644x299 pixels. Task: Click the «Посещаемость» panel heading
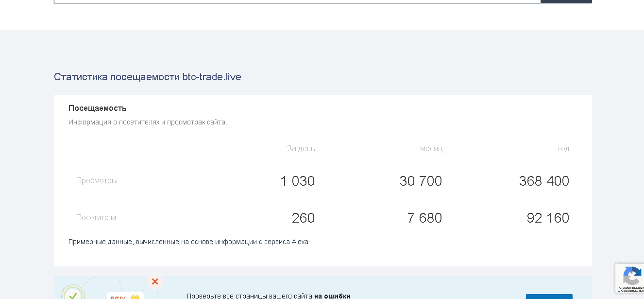coord(97,108)
